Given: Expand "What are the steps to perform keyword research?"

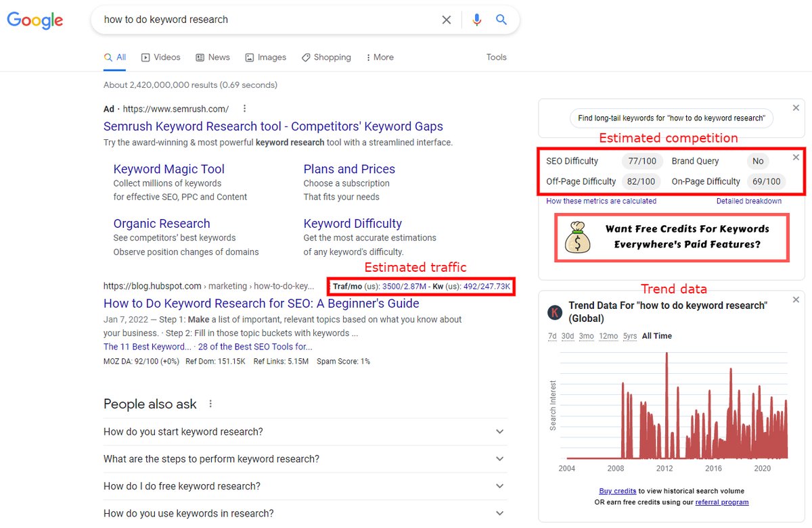Looking at the screenshot, I should pyautogui.click(x=304, y=459).
